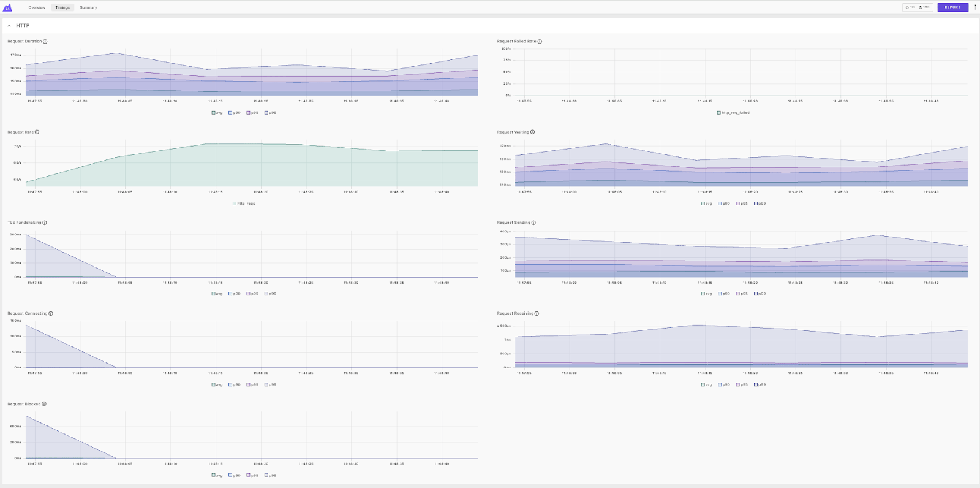Show info for Request Failed Rate

tap(540, 42)
